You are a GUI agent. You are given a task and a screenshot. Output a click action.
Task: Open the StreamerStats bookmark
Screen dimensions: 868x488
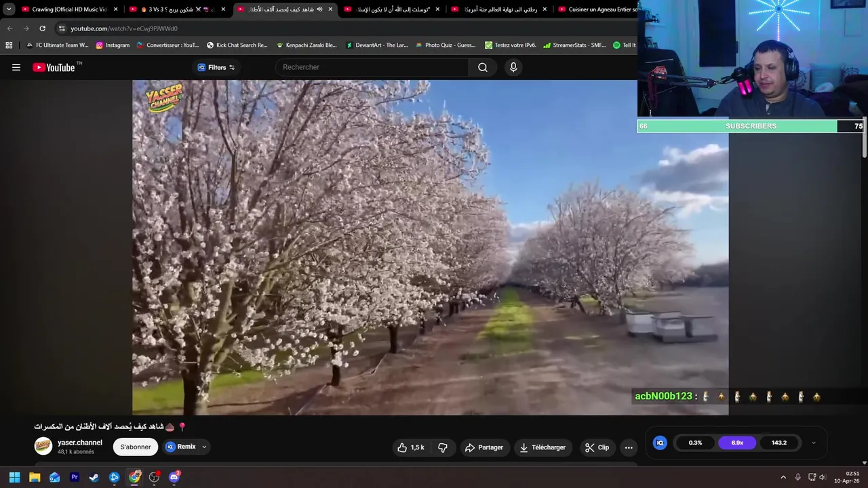pyautogui.click(x=574, y=45)
